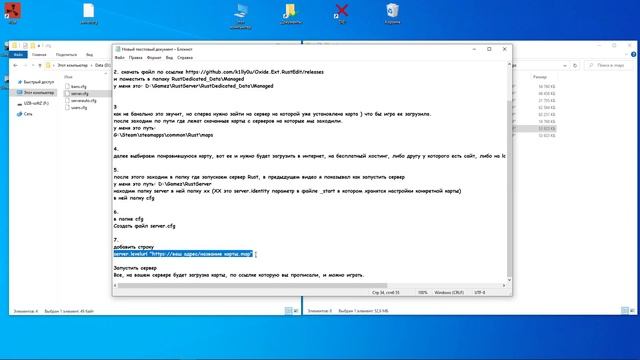Click Notepad scroll down arrow

[509, 280]
